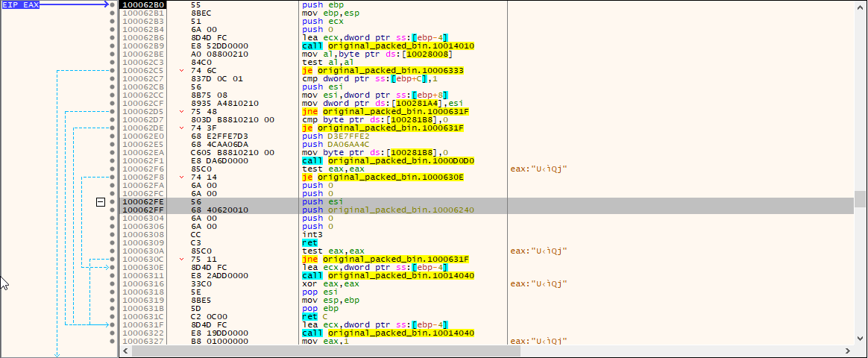Select the 'pop ebp' instruction
The width and height of the screenshot is (868, 358).
tap(320, 309)
